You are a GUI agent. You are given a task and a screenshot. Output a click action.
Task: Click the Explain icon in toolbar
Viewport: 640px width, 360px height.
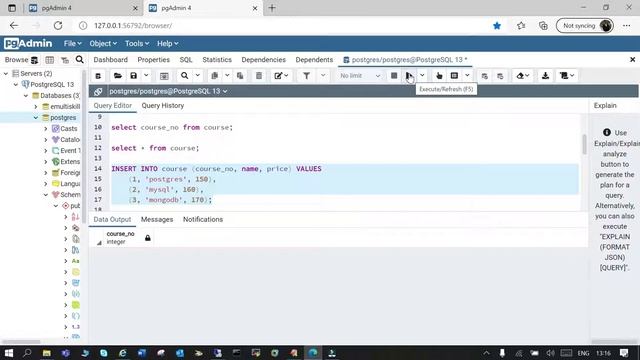[x=439, y=76]
